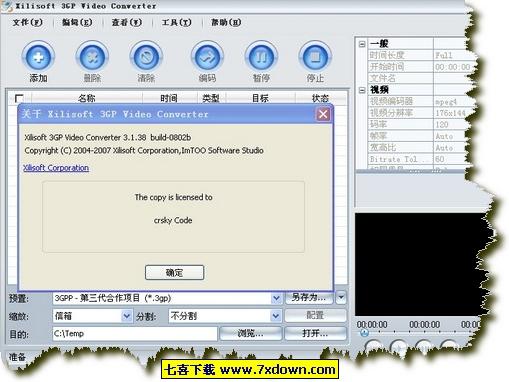Click the 停止 (Stop) toolbar icon
This screenshot has height=382, width=509.
point(315,57)
